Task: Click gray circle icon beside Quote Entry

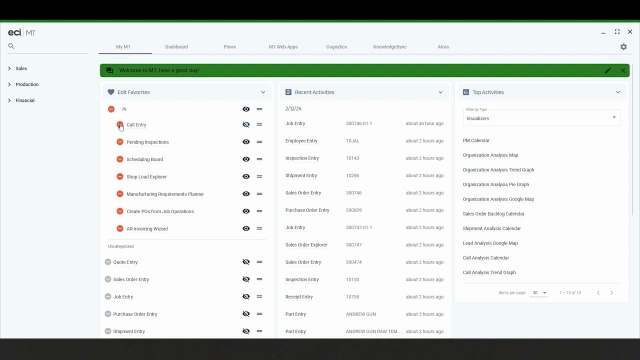Action: coord(108,262)
